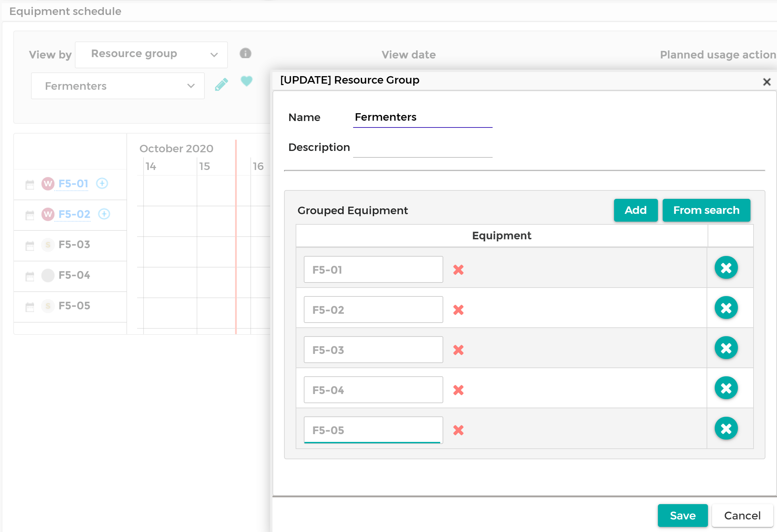
Task: Close the Update Resource Group dialog
Action: [766, 82]
